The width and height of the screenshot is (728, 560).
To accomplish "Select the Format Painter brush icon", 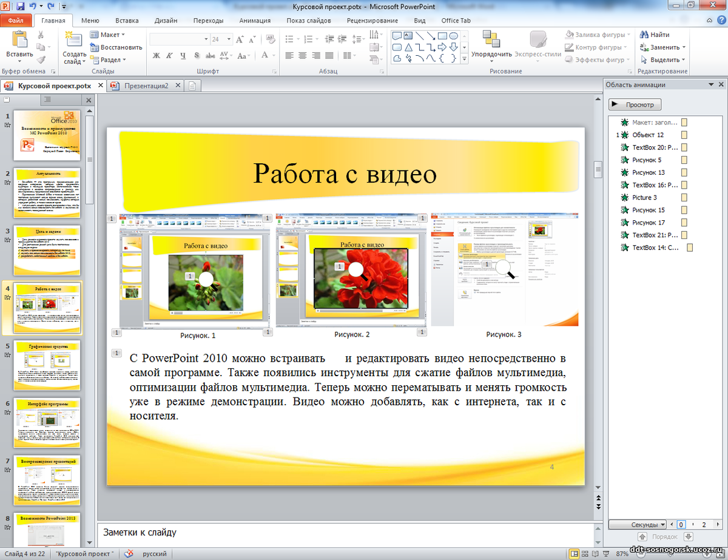I will point(41,59).
